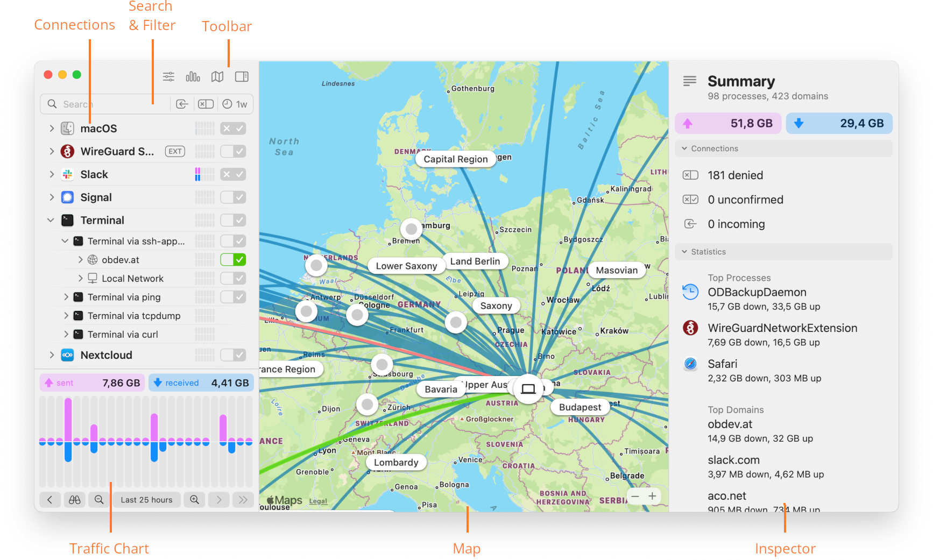Click the Signal app icon in list
This screenshot has height=560, width=933.
click(67, 197)
